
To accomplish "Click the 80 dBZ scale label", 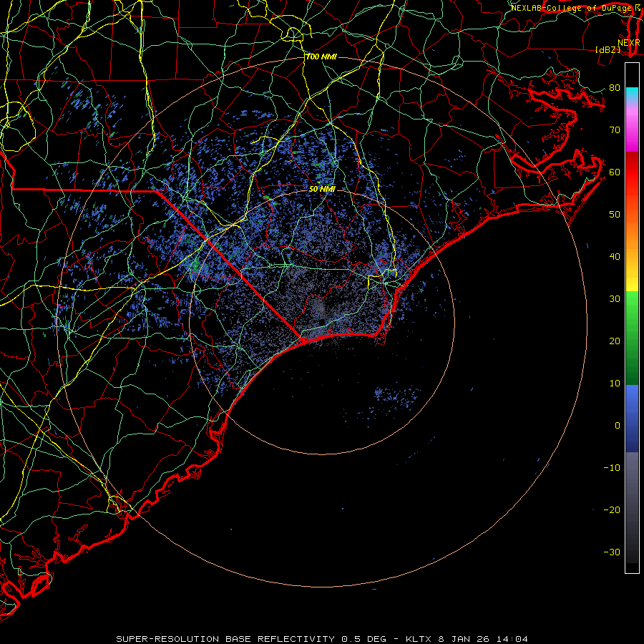I will pyautogui.click(x=615, y=87).
